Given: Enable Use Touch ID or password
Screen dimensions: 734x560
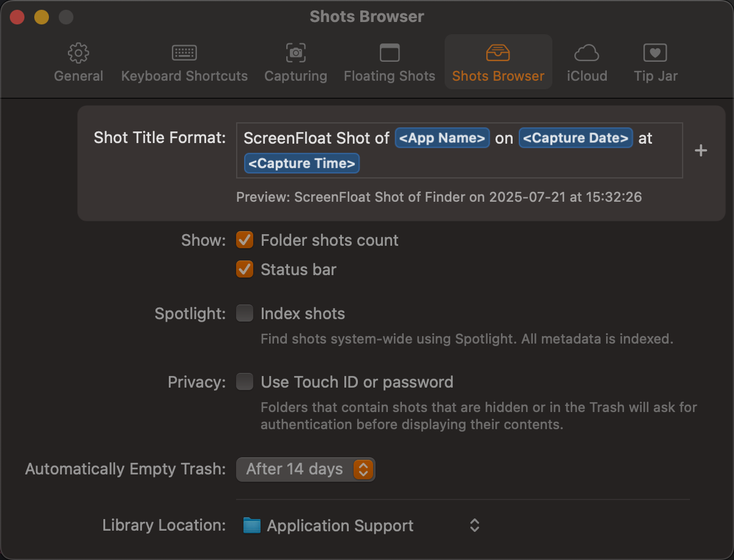Looking at the screenshot, I should pyautogui.click(x=245, y=382).
